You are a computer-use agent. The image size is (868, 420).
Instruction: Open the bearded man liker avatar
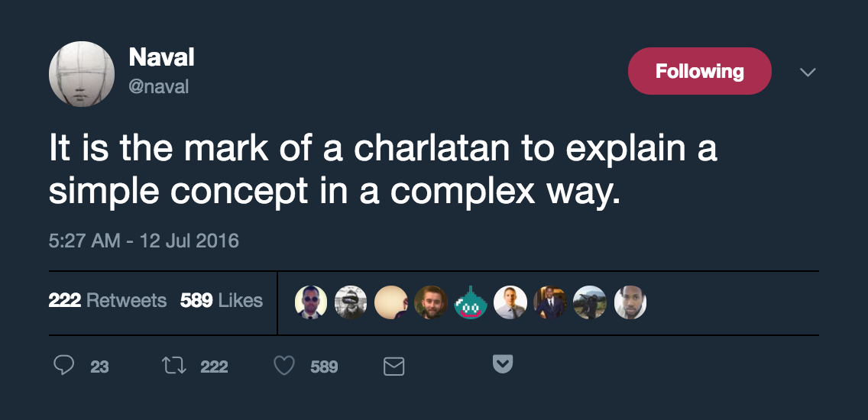430,302
